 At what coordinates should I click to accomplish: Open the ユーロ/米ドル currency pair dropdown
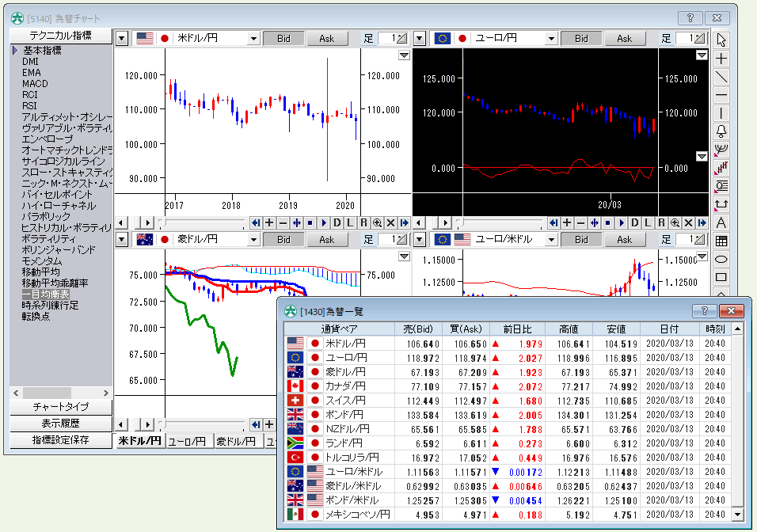[x=551, y=239]
